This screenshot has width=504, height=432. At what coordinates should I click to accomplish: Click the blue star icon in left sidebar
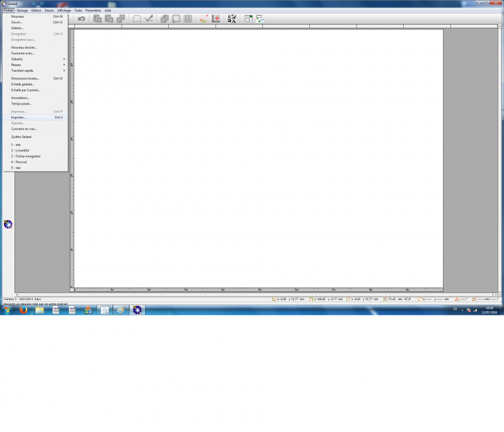tap(8, 224)
